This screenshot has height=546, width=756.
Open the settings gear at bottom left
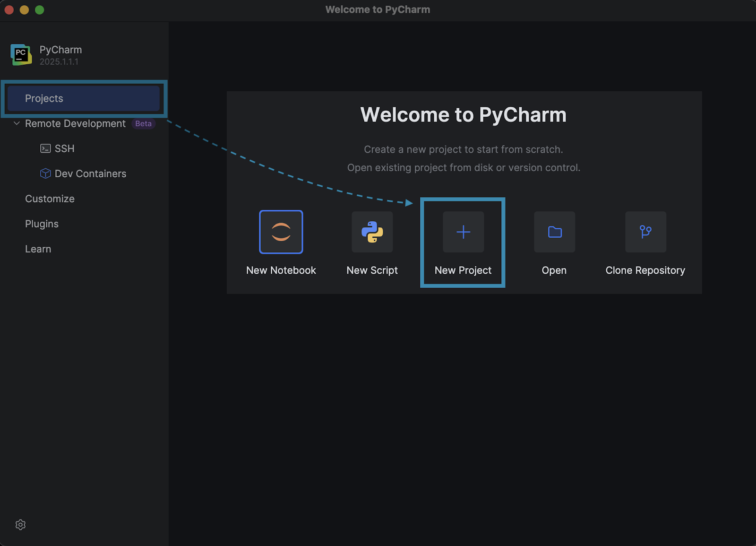[20, 525]
